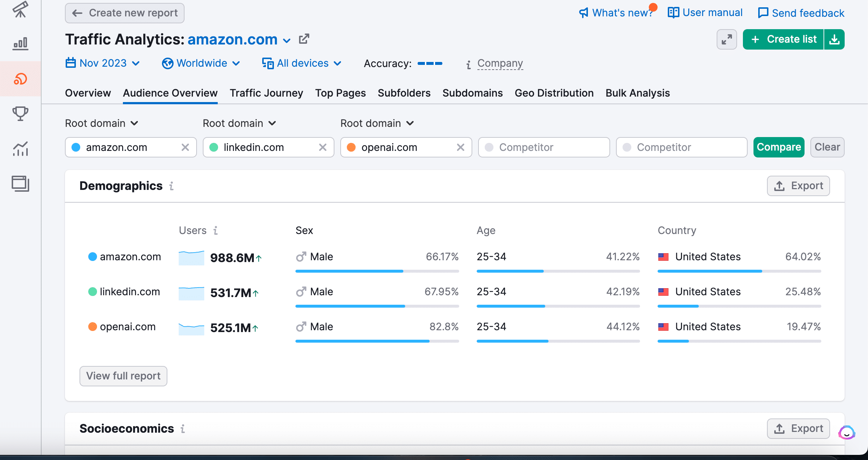Open amazon.com in a new tab via the external link icon
The image size is (868, 460).
coord(304,39)
